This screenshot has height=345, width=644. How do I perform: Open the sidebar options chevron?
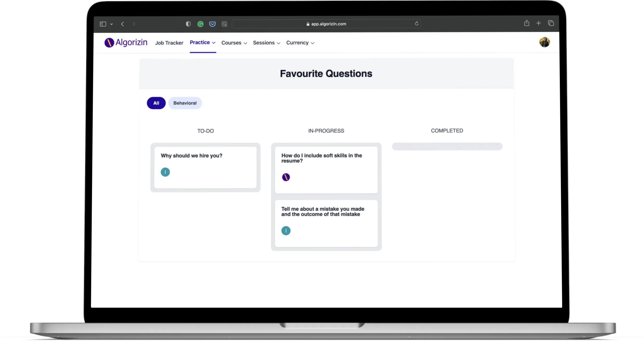[x=111, y=24]
